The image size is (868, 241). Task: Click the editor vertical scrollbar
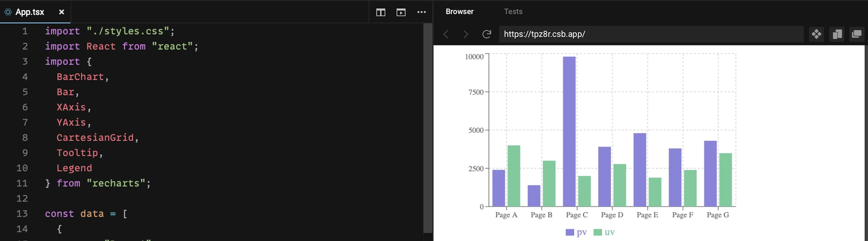pyautogui.click(x=428, y=128)
